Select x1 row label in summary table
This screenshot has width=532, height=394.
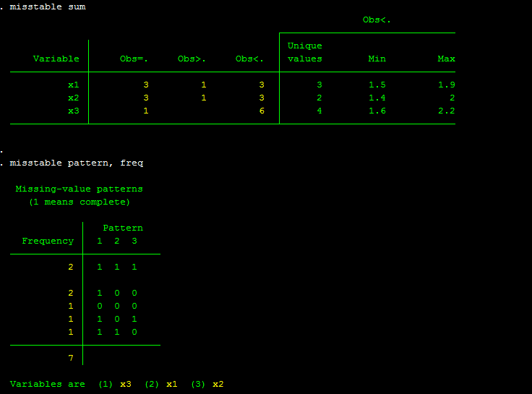73,85
